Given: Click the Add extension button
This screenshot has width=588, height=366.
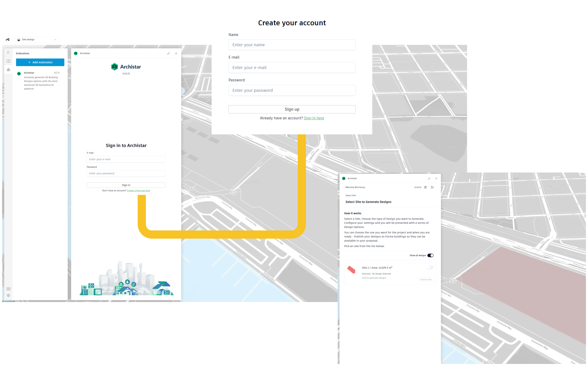Looking at the screenshot, I should [x=40, y=62].
